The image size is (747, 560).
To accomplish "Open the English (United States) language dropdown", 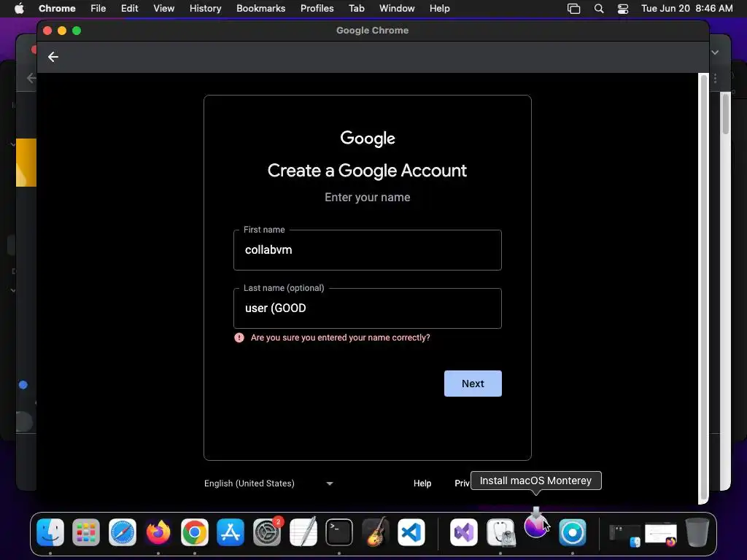I will [268, 483].
